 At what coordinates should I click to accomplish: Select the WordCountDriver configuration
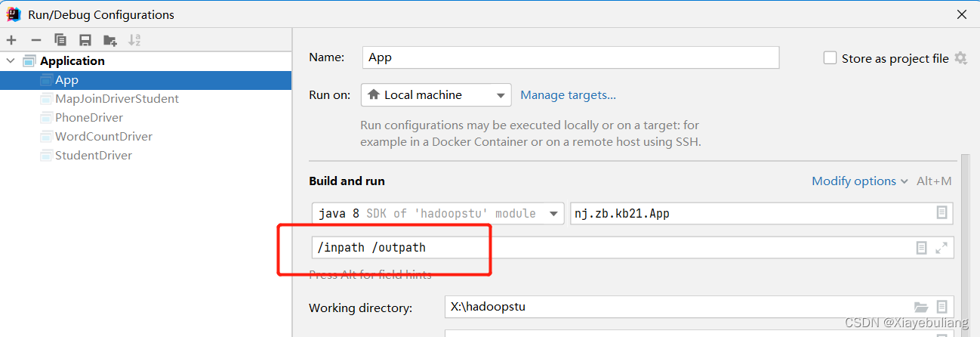point(103,137)
